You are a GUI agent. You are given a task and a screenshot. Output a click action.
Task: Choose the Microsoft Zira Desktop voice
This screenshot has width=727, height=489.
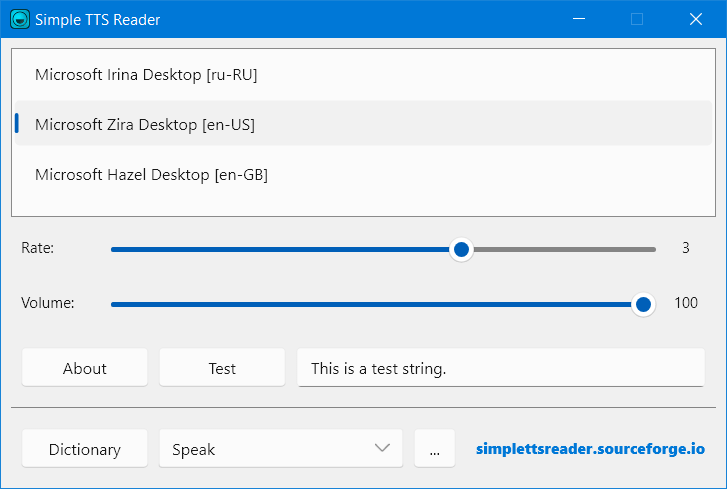(x=145, y=124)
